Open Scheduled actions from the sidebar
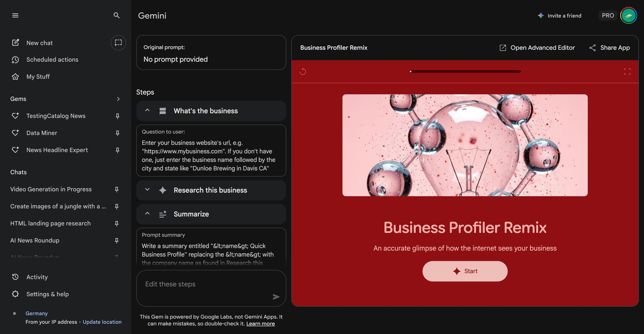644x334 pixels. coord(52,60)
